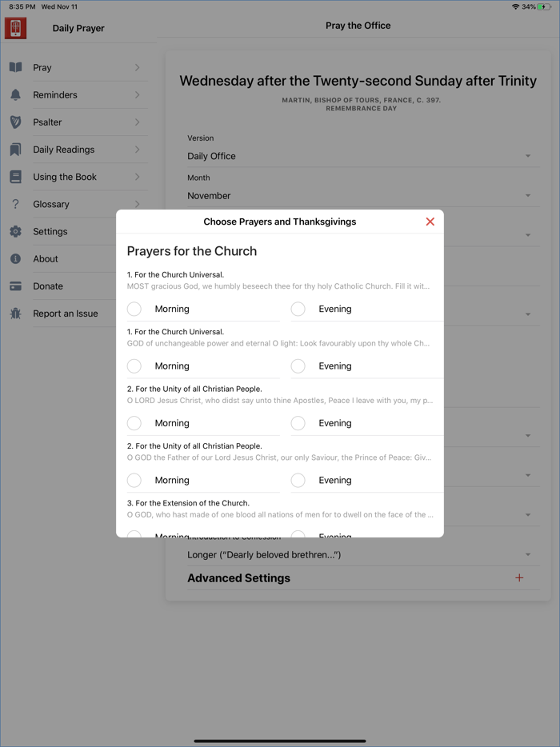Viewport: 560px width, 747px height.
Task: Tap the Daily Prayer app logo icon
Action: click(15, 28)
